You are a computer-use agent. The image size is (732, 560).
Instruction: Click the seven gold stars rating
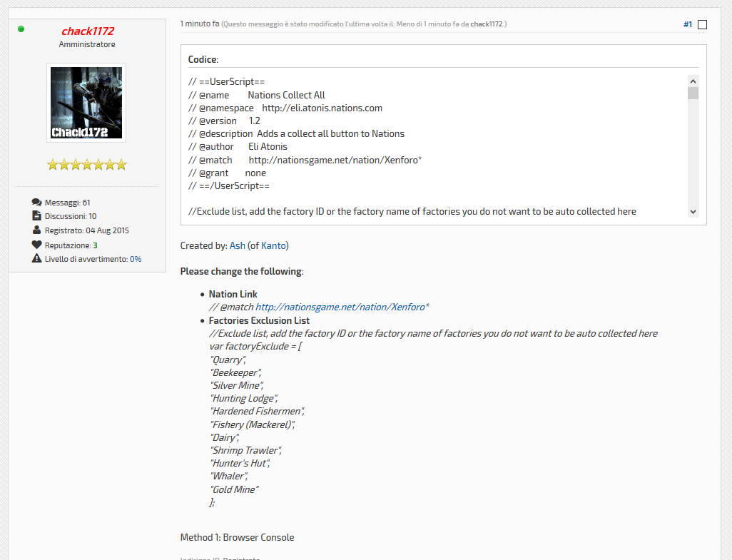pyautogui.click(x=87, y=164)
